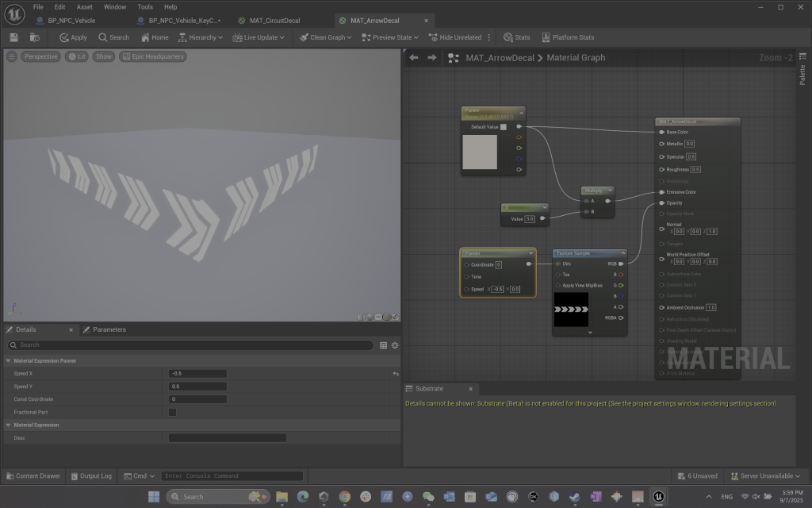Navigate back using the graph back arrow

pos(413,58)
